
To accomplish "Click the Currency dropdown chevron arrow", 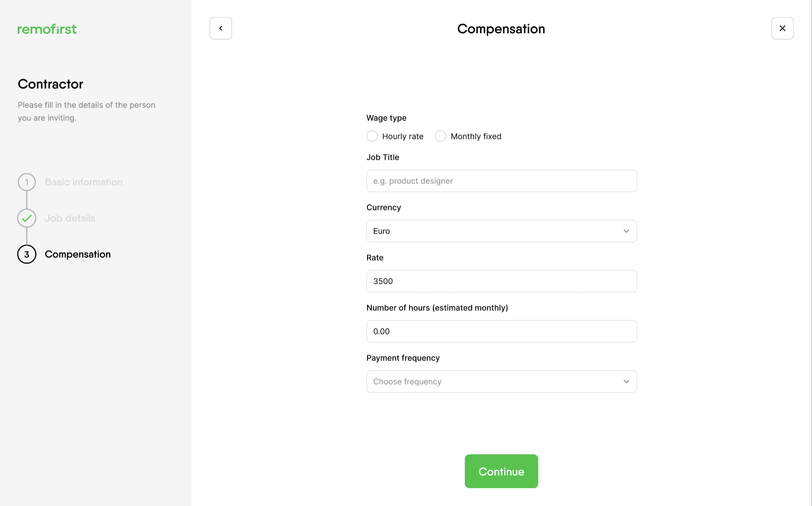I will [x=626, y=231].
